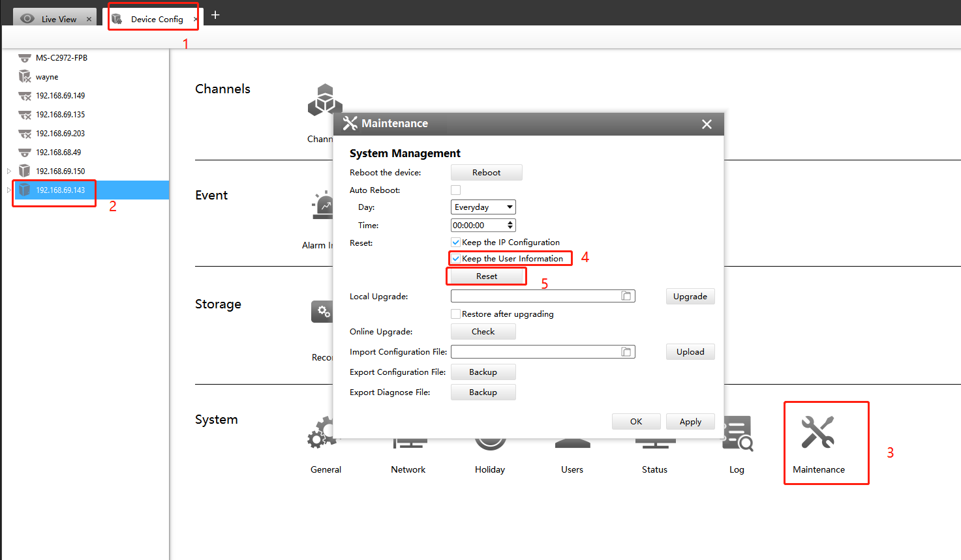This screenshot has width=961, height=560.
Task: Open the Maintenance settings icon
Action: pyautogui.click(x=818, y=432)
